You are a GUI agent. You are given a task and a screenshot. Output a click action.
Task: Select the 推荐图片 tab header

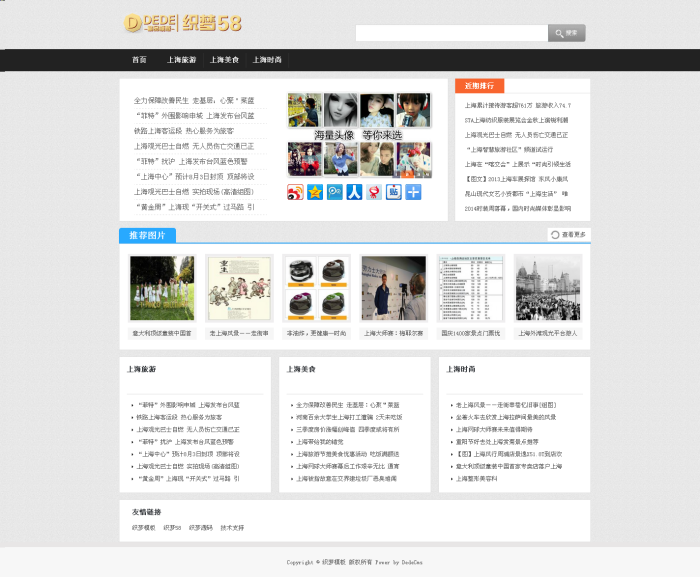click(148, 235)
